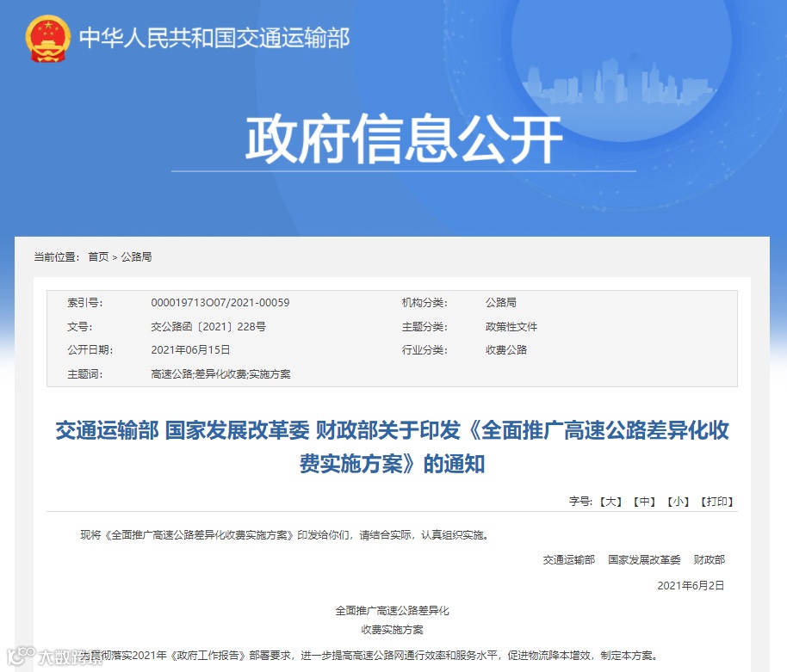
Task: Select index number 000019713O07/2021-00059
Action: pyautogui.click(x=220, y=302)
